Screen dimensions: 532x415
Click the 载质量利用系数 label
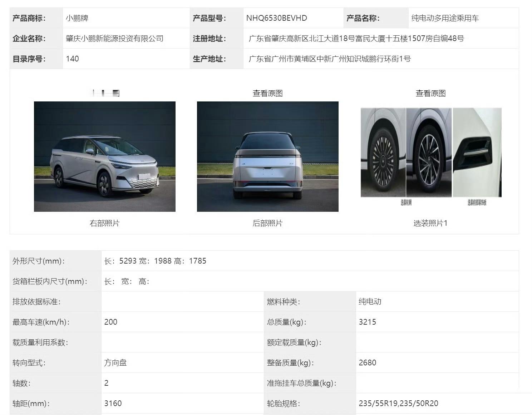[40, 342]
